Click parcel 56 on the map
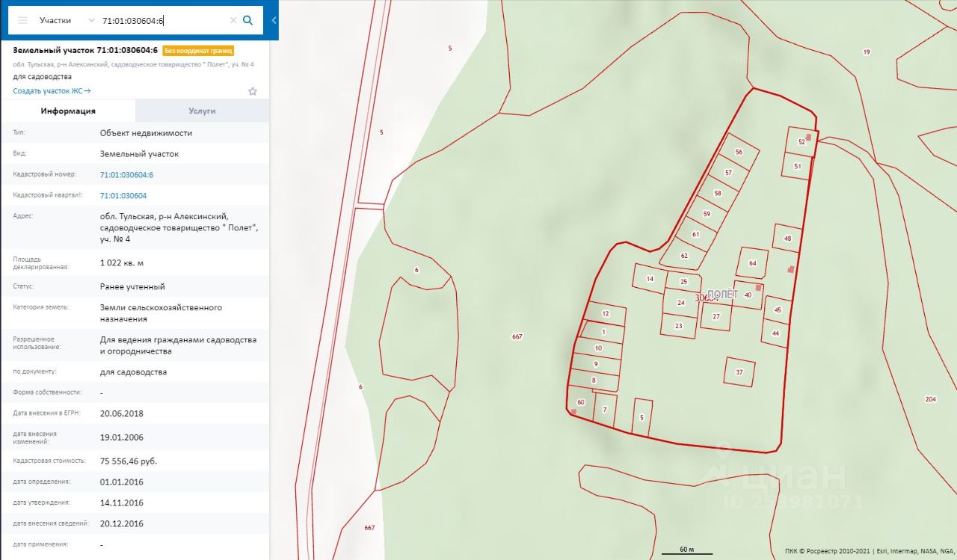Screen dimensions: 957x560 pyautogui.click(x=739, y=152)
